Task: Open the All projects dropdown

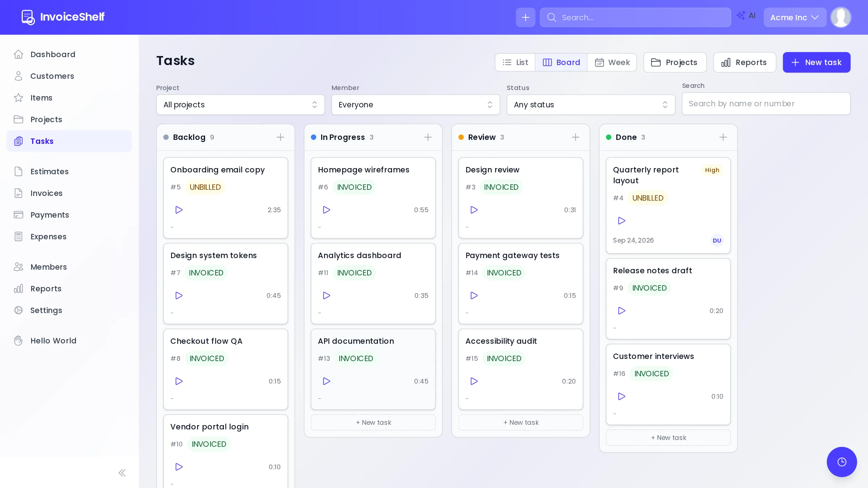Action: coord(241,104)
